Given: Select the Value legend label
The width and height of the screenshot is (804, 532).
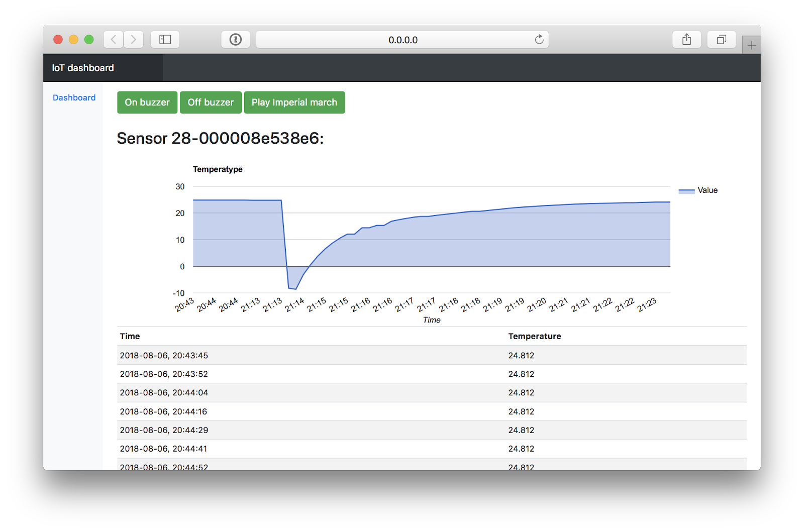Looking at the screenshot, I should point(708,190).
